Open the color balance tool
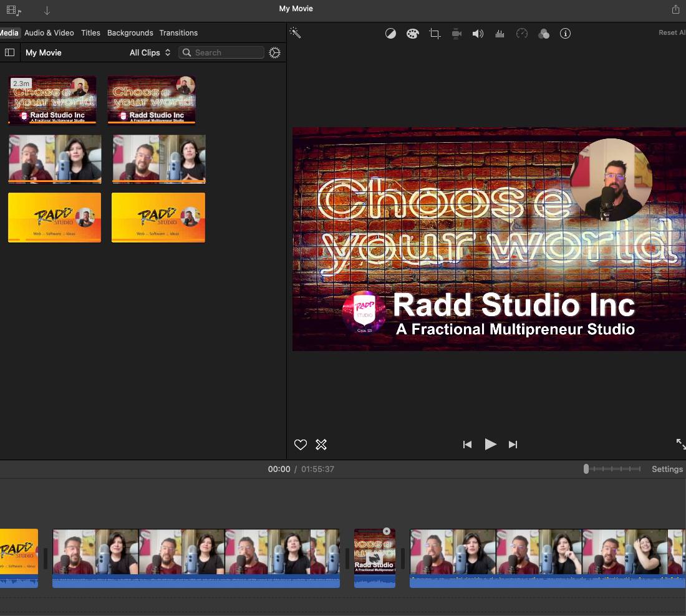686x616 pixels. pos(390,34)
